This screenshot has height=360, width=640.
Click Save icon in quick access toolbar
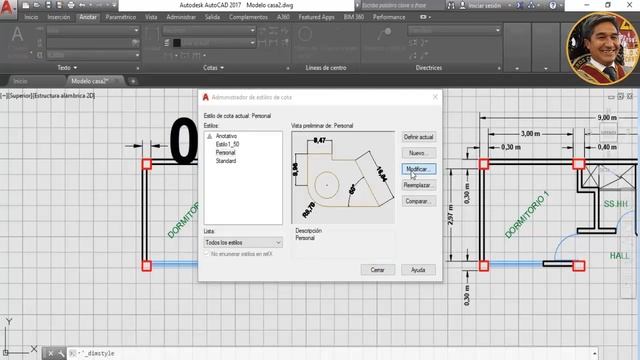pyautogui.click(x=48, y=5)
